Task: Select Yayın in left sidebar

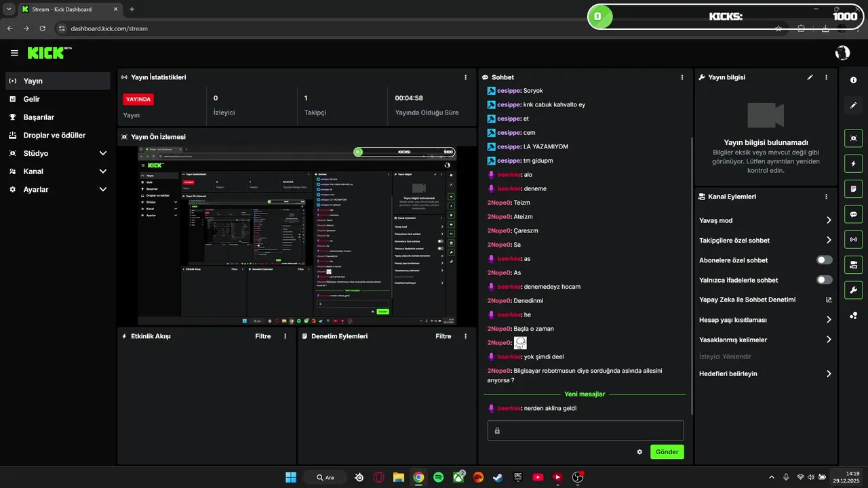Action: pos(57,81)
